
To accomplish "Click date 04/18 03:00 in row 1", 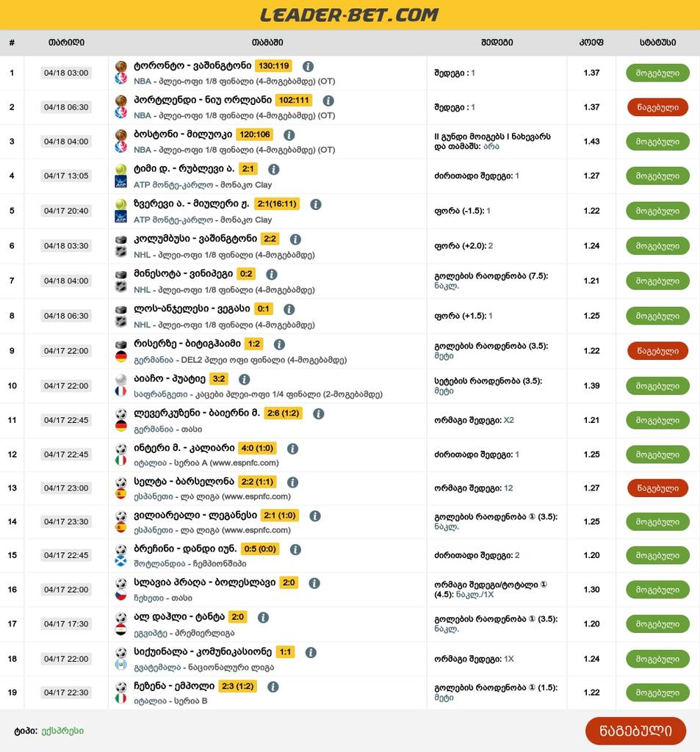I will [66, 73].
